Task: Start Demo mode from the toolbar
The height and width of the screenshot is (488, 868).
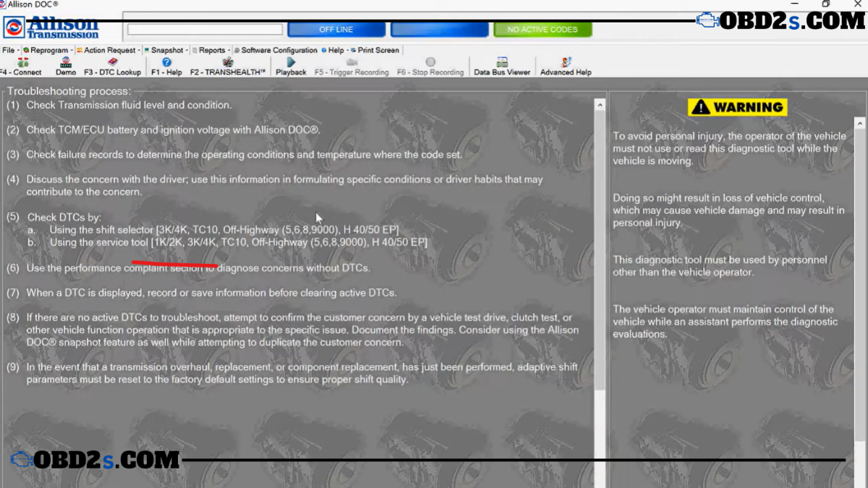Action: point(66,67)
